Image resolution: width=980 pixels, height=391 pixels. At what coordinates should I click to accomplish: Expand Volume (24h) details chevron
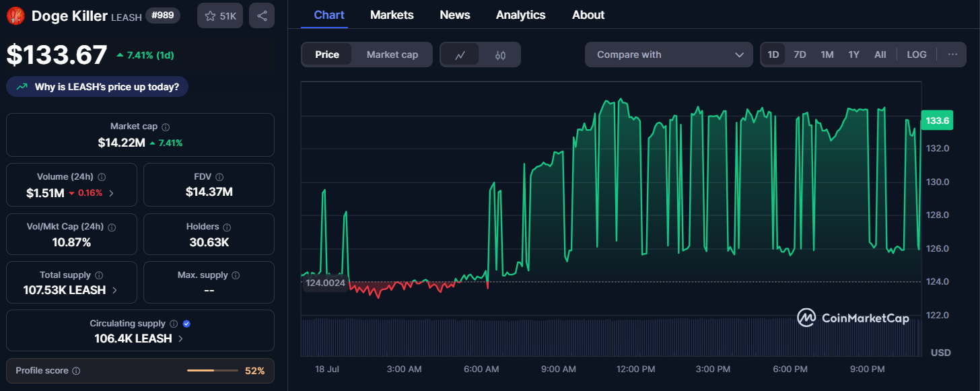pos(112,193)
